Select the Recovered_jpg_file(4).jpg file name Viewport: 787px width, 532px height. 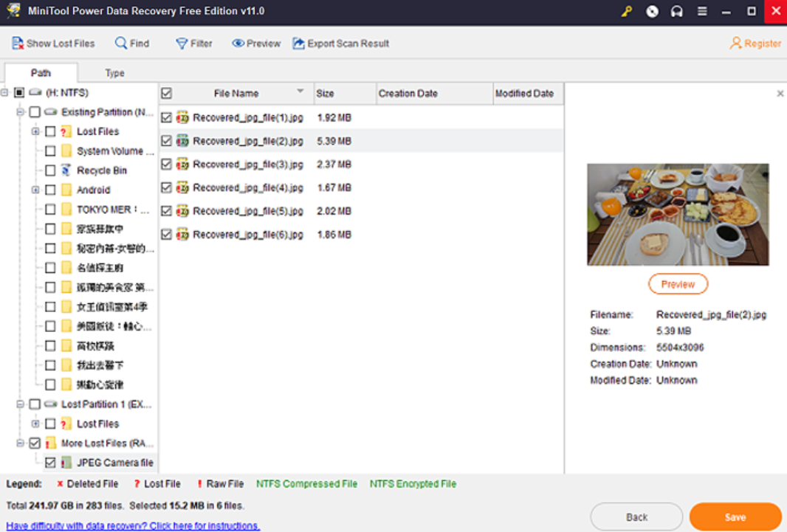248,187
